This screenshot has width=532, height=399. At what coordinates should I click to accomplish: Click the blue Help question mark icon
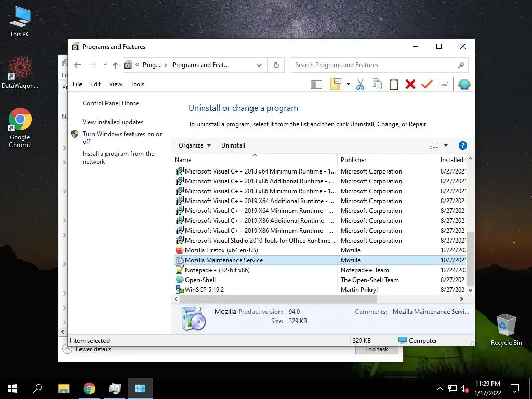point(462,145)
